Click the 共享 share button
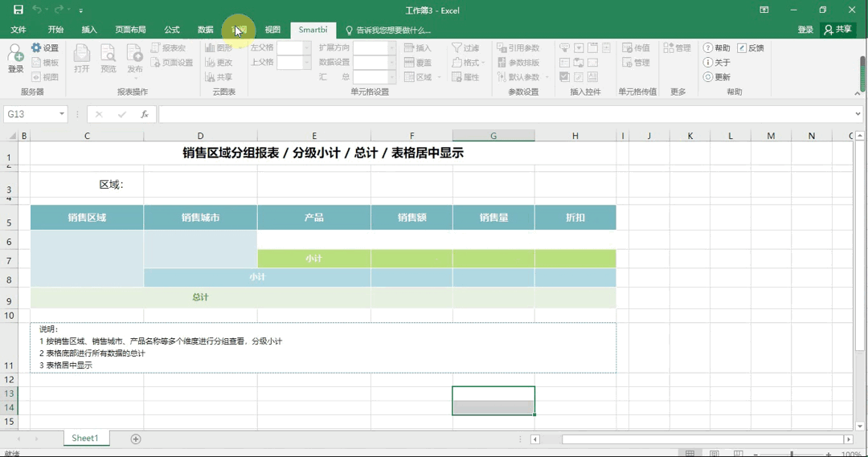Viewport: 868px width, 457px height. click(837, 30)
